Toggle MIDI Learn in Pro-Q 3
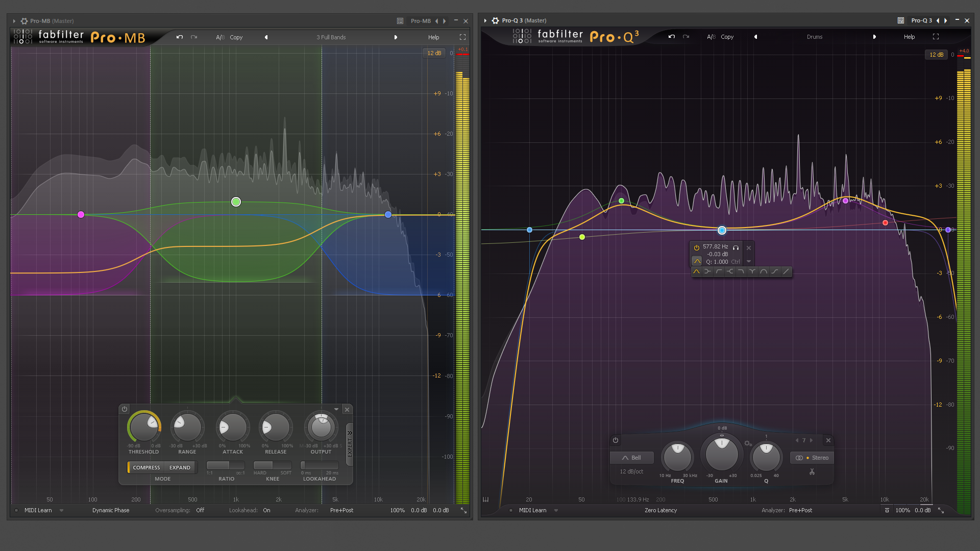 pyautogui.click(x=532, y=510)
